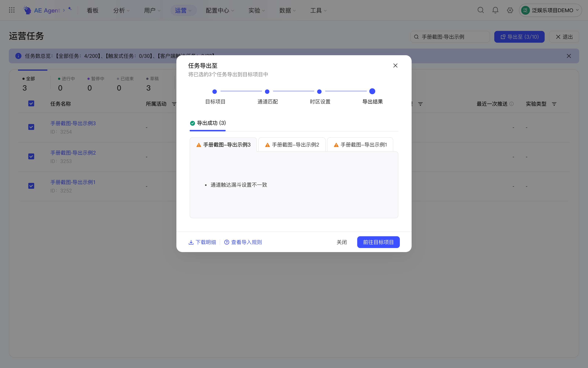Open the app grid launcher icon
Viewport: 588px width, 368px height.
tap(12, 10)
